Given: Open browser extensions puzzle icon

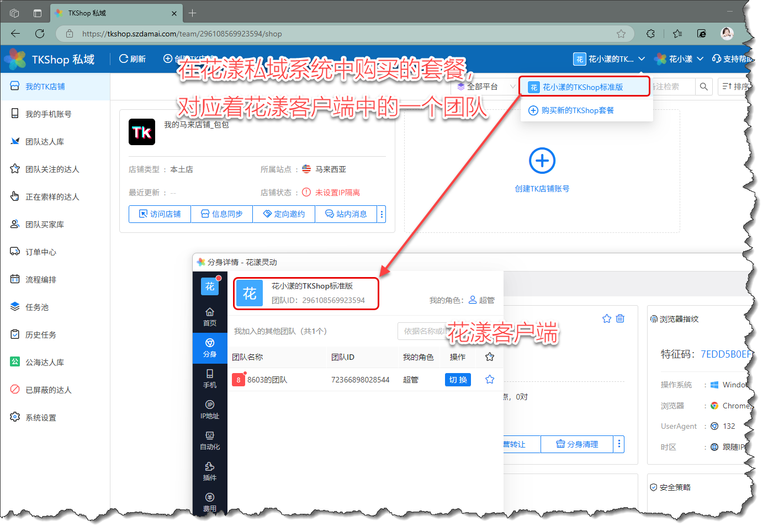Looking at the screenshot, I should click(651, 34).
